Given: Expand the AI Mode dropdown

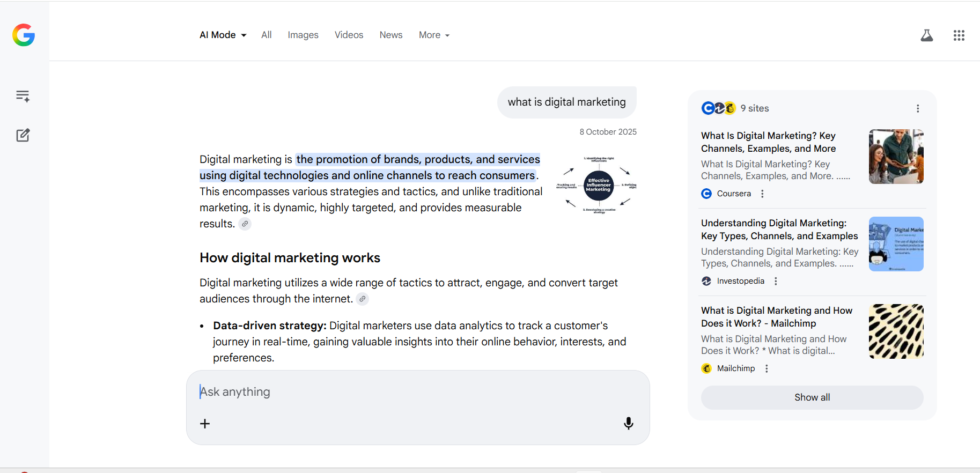Looking at the screenshot, I should click(223, 35).
